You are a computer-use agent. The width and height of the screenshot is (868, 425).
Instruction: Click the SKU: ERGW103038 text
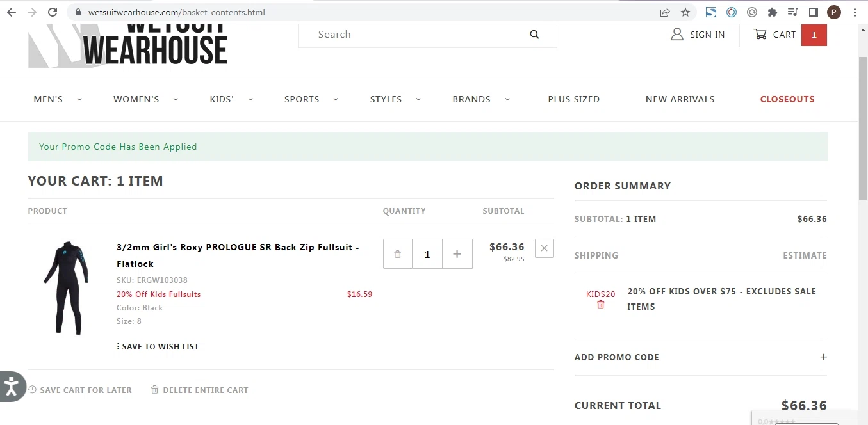(152, 280)
